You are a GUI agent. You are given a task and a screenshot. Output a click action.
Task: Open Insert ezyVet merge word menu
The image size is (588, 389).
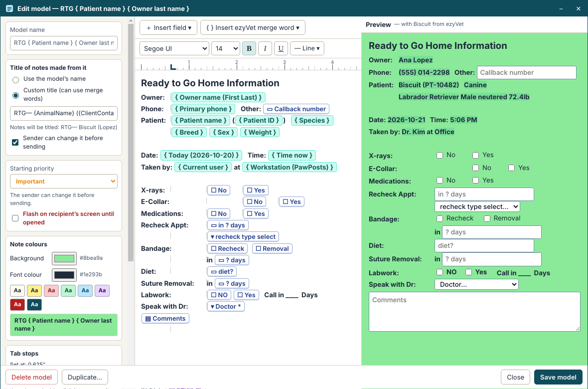pyautogui.click(x=253, y=28)
